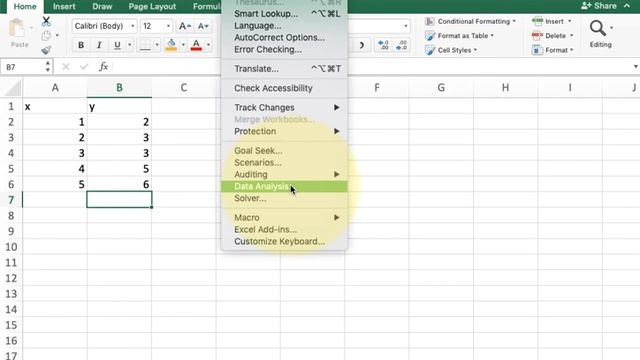Choose Scenarios menu item
The image size is (640, 360).
pyautogui.click(x=284, y=162)
